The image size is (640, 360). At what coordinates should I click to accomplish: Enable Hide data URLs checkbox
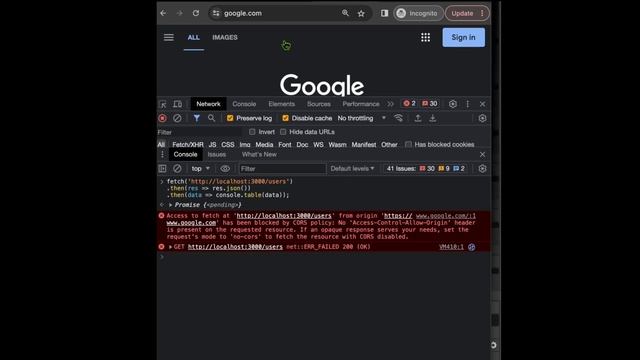283,132
